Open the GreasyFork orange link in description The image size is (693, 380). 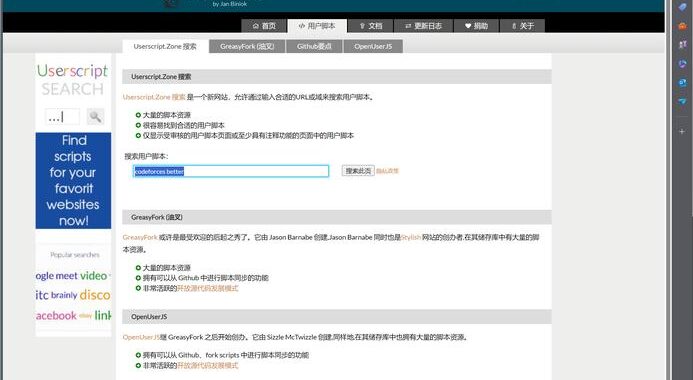point(140,237)
